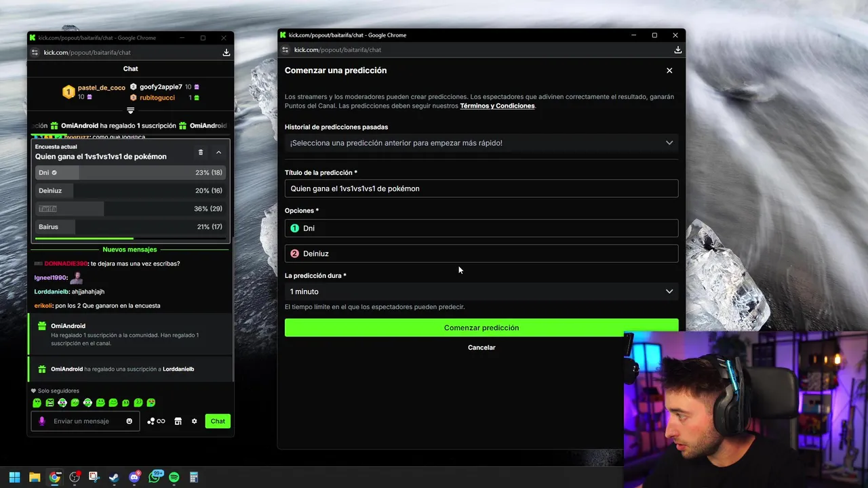The height and width of the screenshot is (488, 868).
Task: Vote for Deiniuz in the poll
Action: (130, 190)
